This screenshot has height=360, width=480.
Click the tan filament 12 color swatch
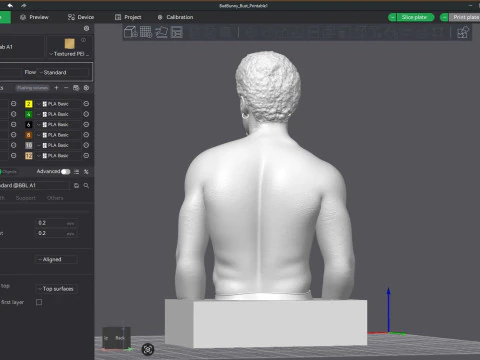[x=29, y=155]
